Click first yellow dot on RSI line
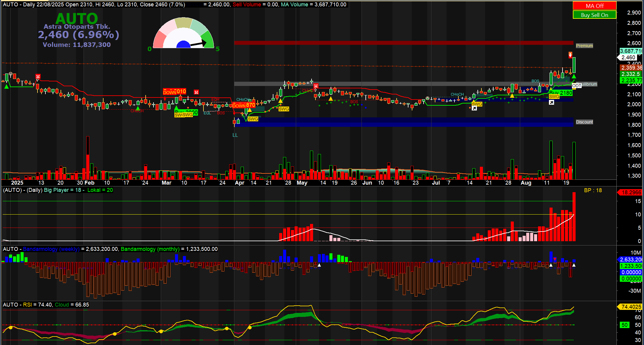 (x=11, y=327)
